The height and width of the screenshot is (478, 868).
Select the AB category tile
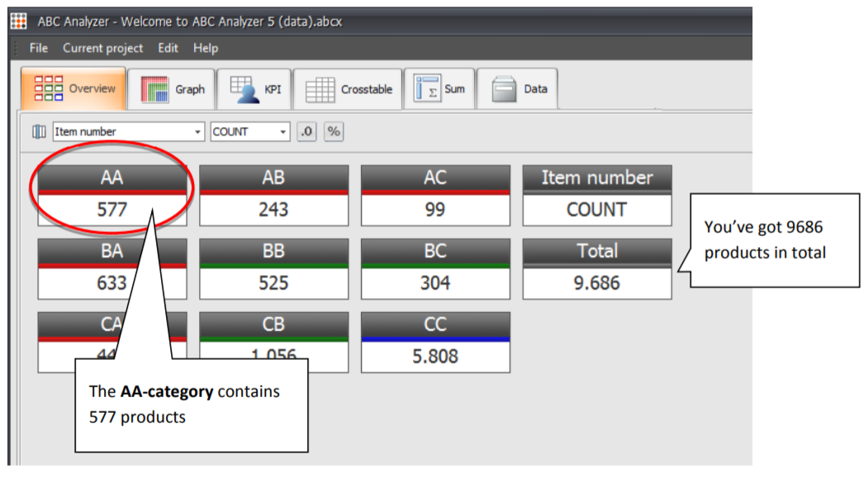[274, 196]
